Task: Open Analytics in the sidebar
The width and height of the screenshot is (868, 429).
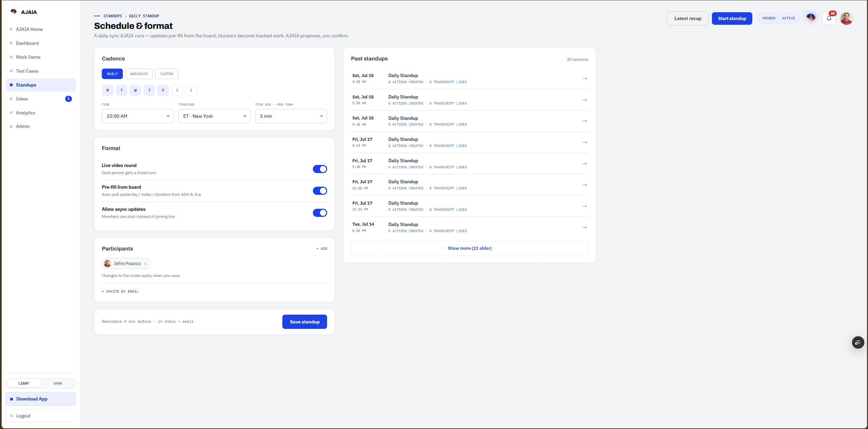Action: tap(41, 113)
